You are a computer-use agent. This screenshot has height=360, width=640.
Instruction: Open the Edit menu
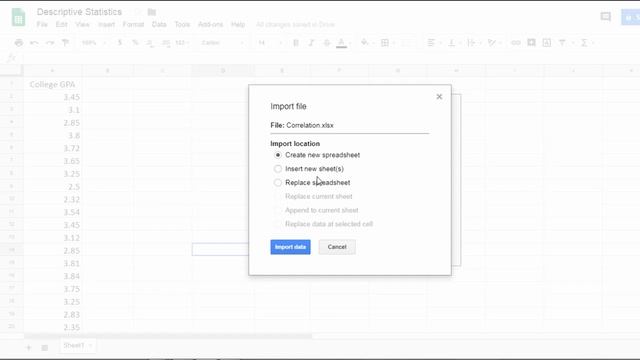(62, 24)
